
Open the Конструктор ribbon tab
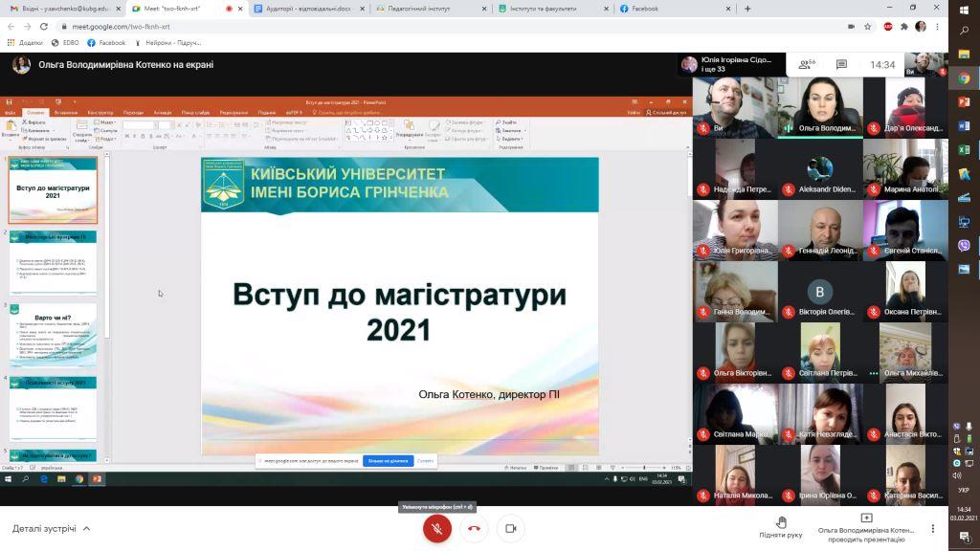[100, 112]
